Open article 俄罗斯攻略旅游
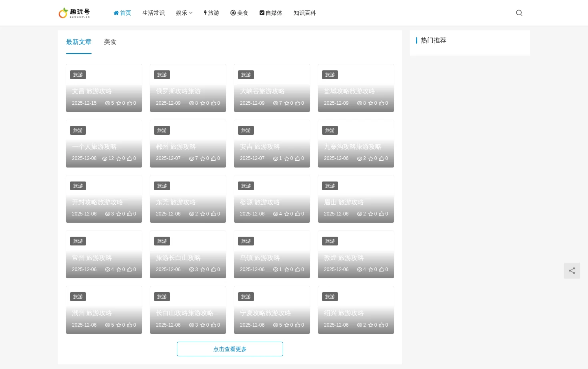This screenshot has height=369, width=588. tap(178, 92)
